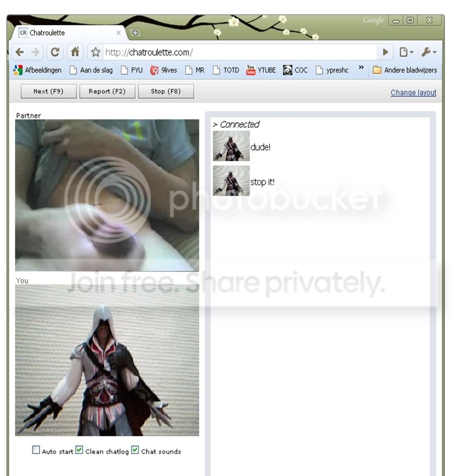Bookmark this page with the star icon
459x476 pixels.
(x=96, y=52)
